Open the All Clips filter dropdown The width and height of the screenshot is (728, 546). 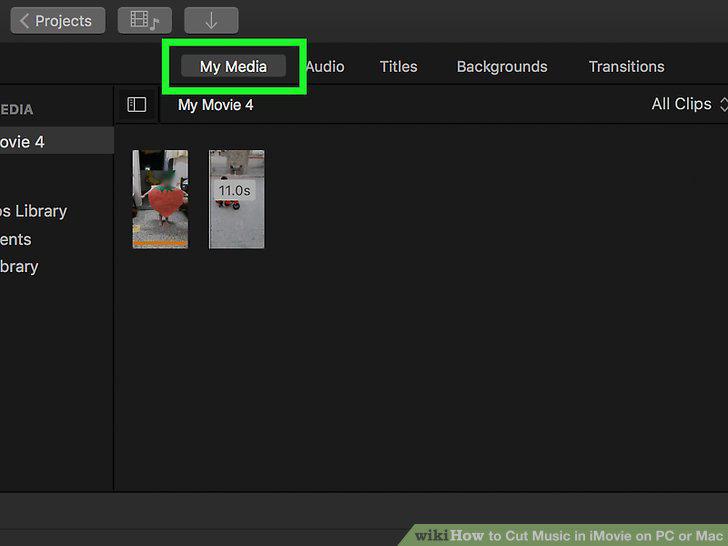point(689,104)
